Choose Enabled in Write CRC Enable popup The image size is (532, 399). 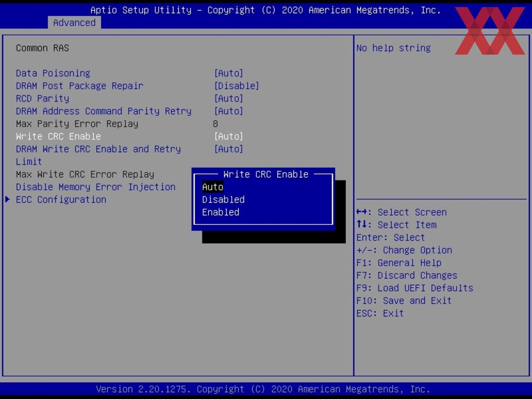221,212
